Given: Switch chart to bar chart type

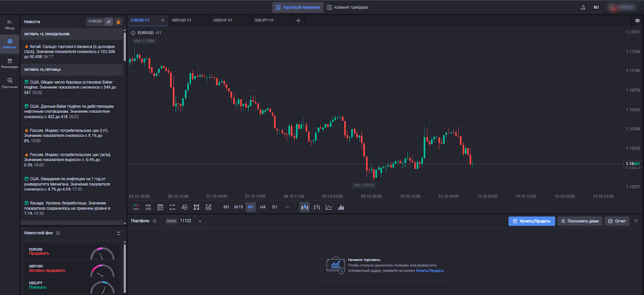Looking at the screenshot, I should 317,207.
